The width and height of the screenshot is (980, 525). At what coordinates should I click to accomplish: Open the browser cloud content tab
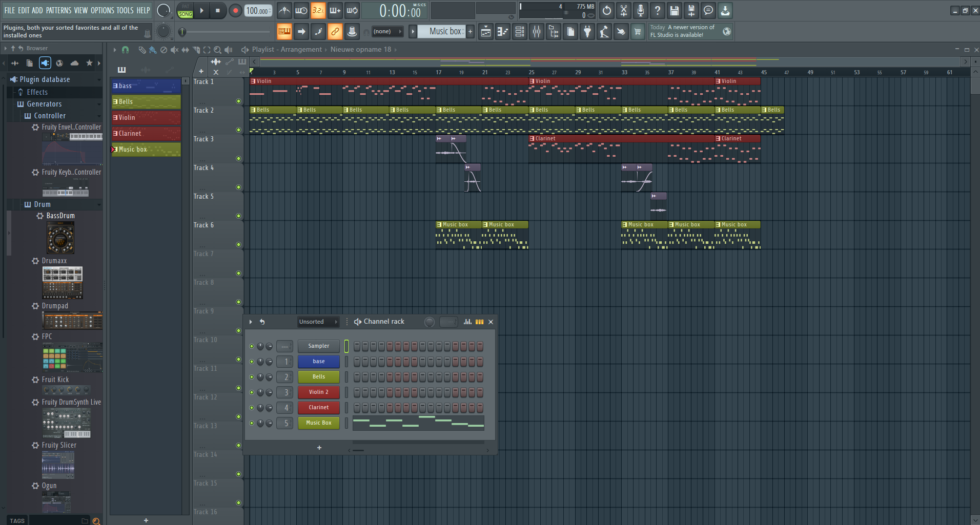pyautogui.click(x=74, y=63)
